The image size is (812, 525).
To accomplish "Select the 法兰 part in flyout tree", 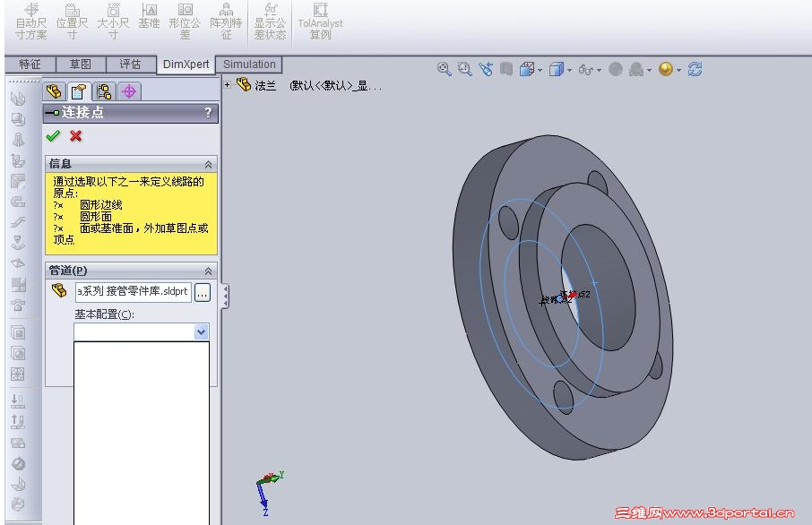I will 265,85.
